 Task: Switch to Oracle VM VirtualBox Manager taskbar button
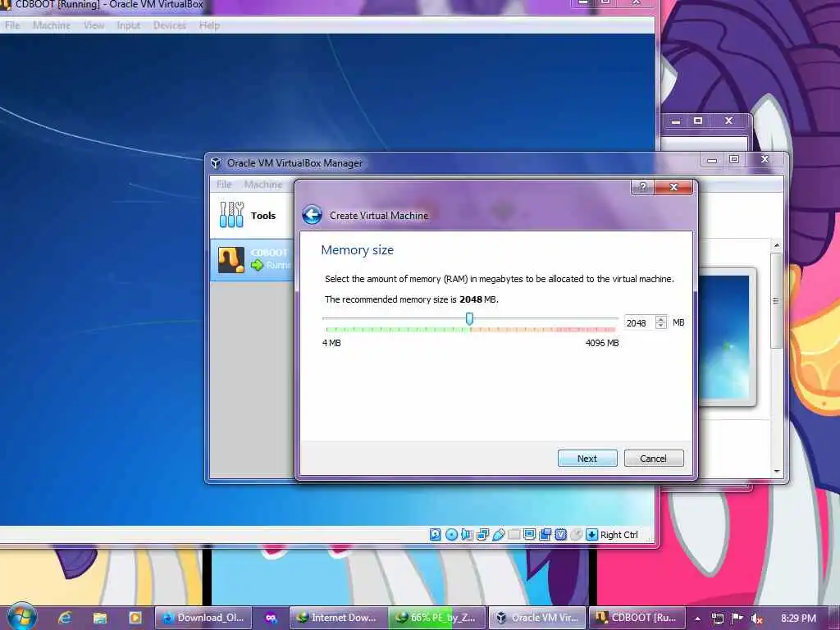pos(537,619)
